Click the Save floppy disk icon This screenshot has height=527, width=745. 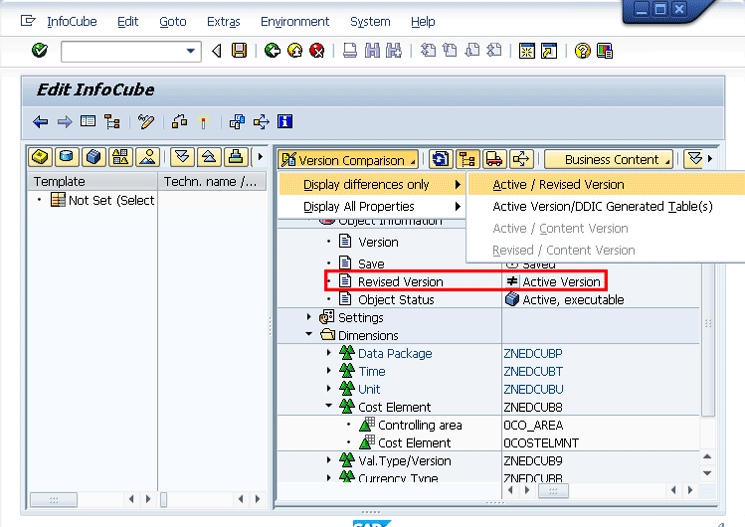239,51
